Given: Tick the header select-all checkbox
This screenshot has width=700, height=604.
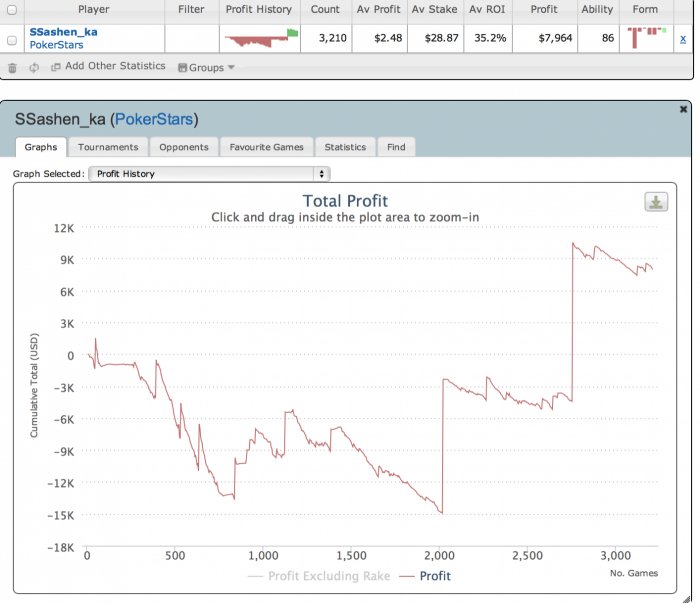Looking at the screenshot, I should (x=12, y=9).
